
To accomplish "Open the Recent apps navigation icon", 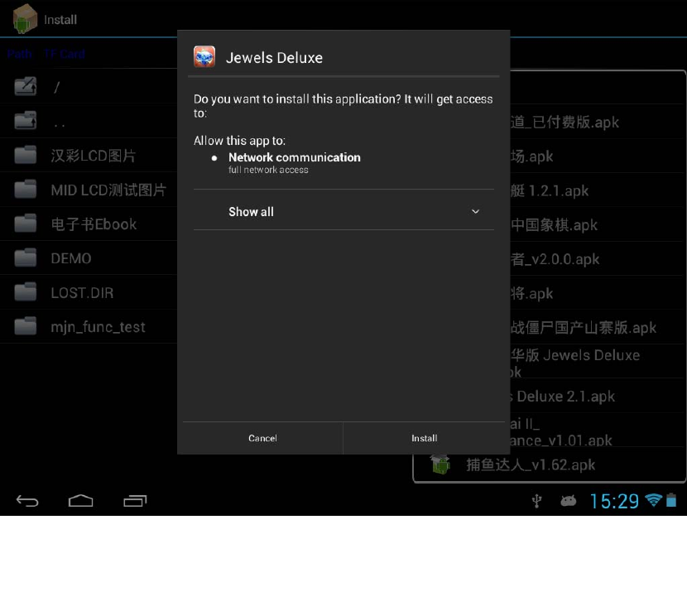I will 135,500.
